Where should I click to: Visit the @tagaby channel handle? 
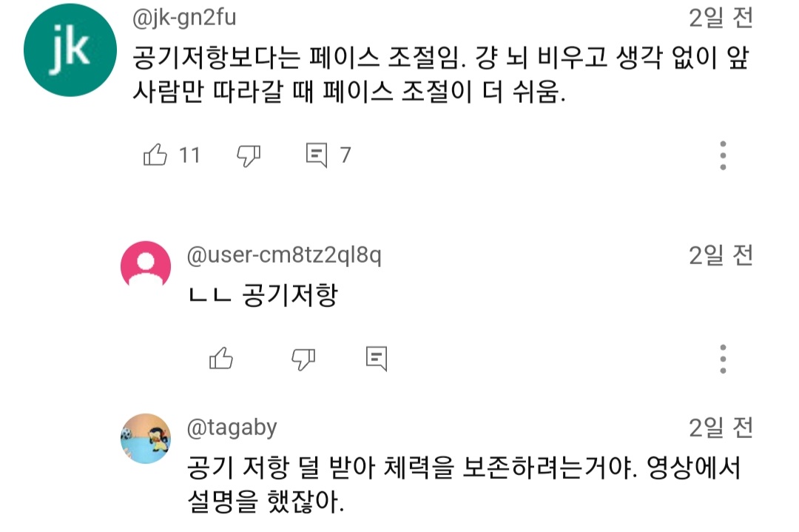(232, 428)
